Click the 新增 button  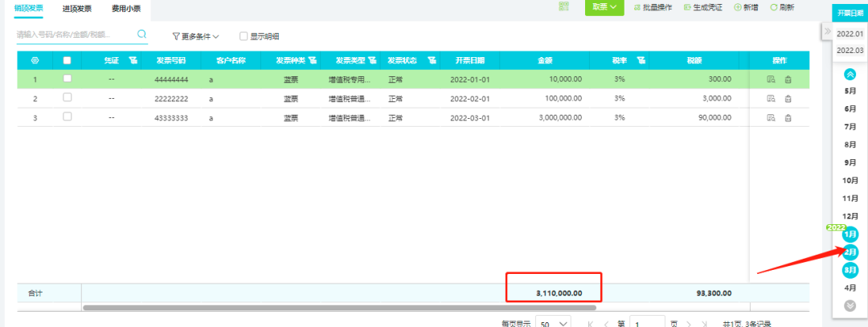click(745, 7)
